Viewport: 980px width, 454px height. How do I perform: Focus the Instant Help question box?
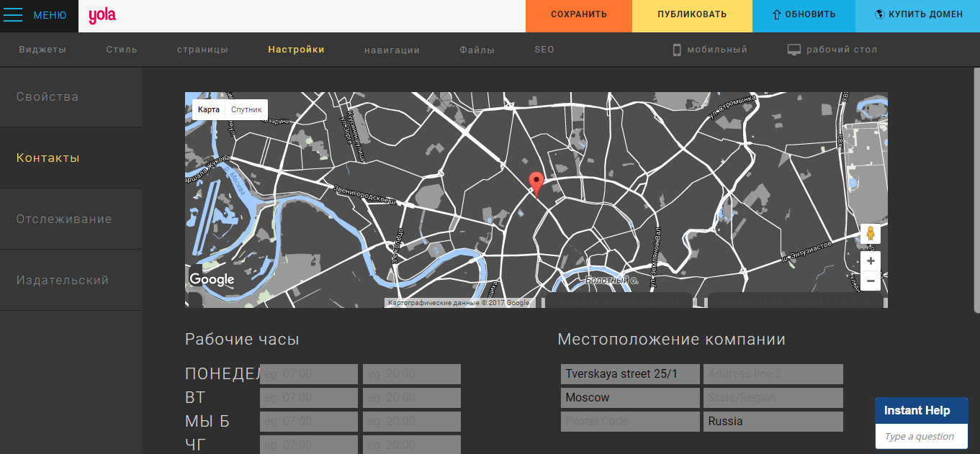pyautogui.click(x=921, y=436)
